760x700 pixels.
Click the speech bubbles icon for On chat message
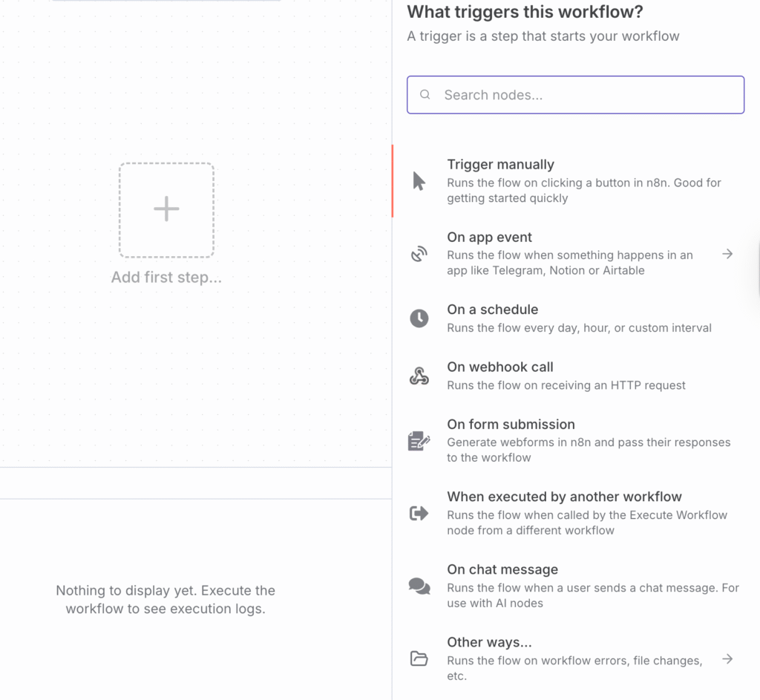419,586
